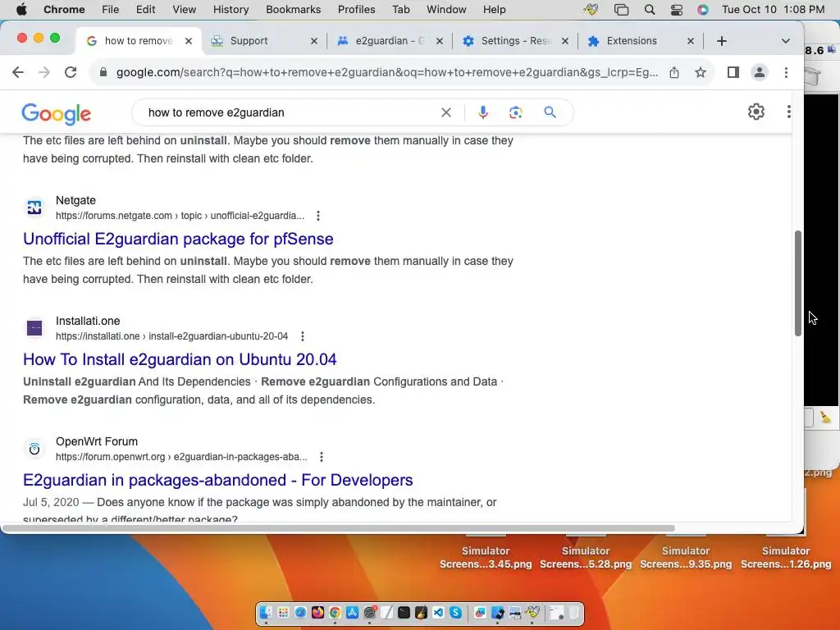The width and height of the screenshot is (840, 630).
Task: Open the Window menu
Action: 446,10
